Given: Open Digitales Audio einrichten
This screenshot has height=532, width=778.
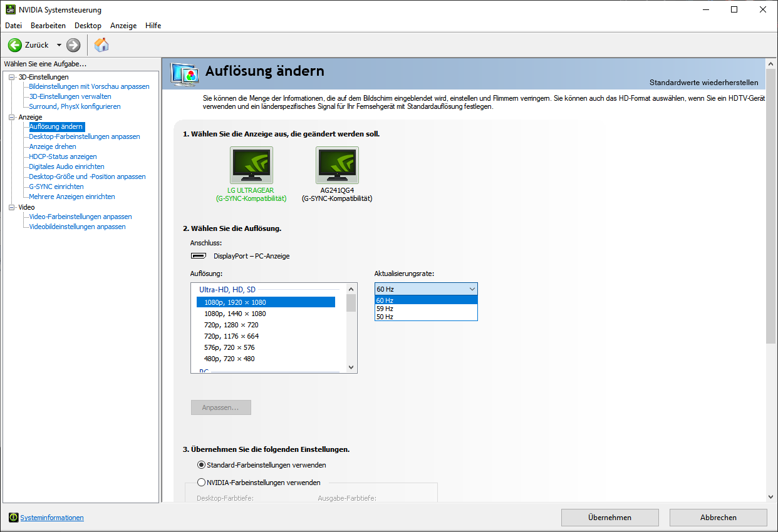Looking at the screenshot, I should (x=66, y=166).
